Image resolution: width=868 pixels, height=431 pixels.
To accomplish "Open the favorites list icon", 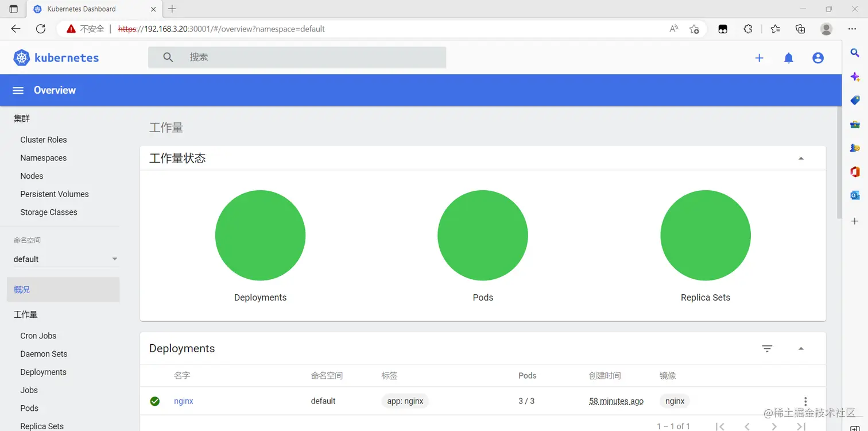I will point(776,29).
